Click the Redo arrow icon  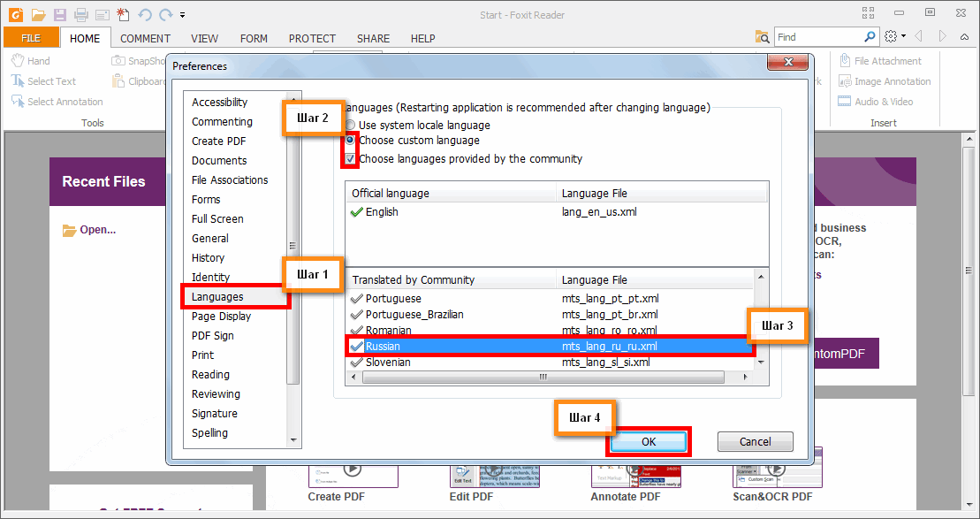click(x=165, y=14)
